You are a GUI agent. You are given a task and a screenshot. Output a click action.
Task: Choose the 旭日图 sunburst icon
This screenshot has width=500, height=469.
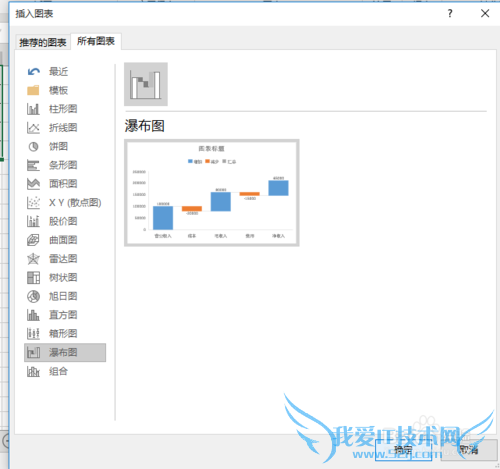33,296
